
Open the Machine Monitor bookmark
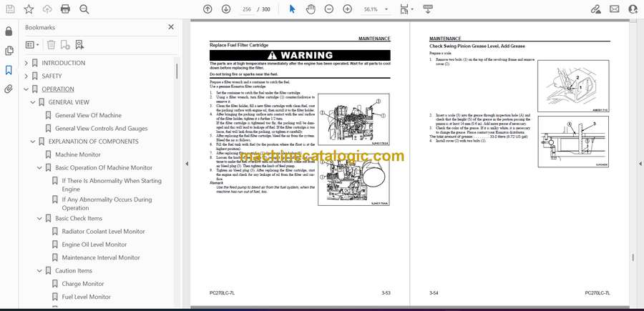pos(78,154)
